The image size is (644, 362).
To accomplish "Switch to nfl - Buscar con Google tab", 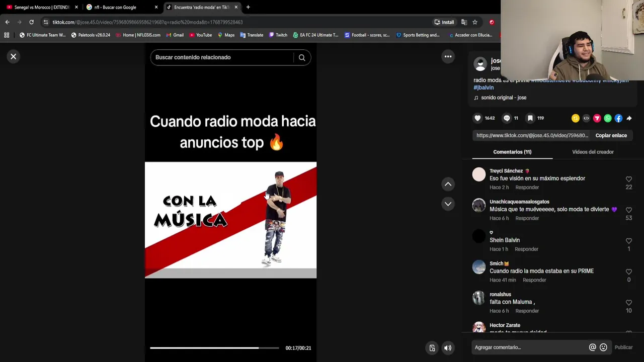I will tap(121, 7).
